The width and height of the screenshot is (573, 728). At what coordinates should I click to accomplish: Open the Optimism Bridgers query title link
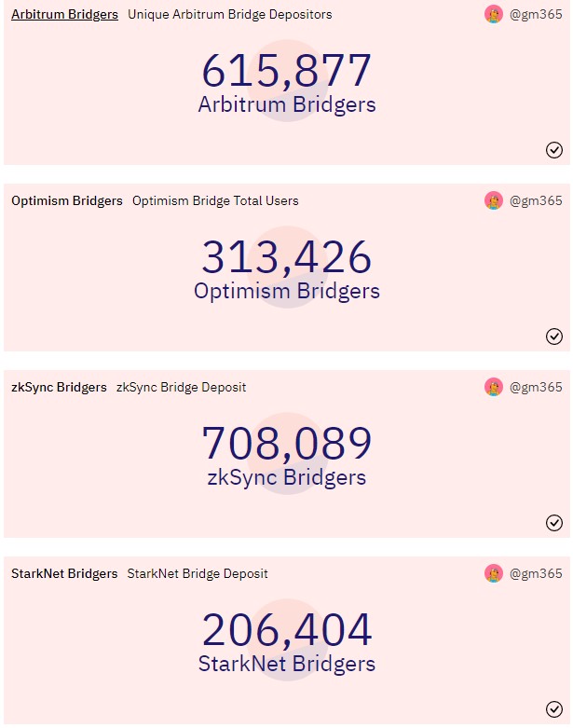point(67,200)
